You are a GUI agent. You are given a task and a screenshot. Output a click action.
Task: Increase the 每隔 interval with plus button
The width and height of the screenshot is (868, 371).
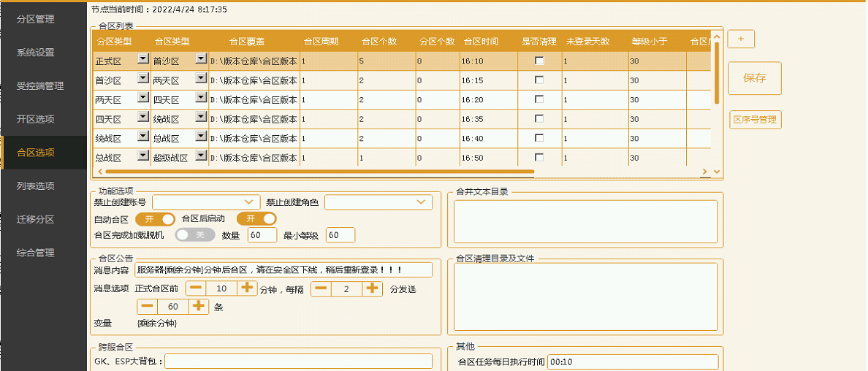373,288
